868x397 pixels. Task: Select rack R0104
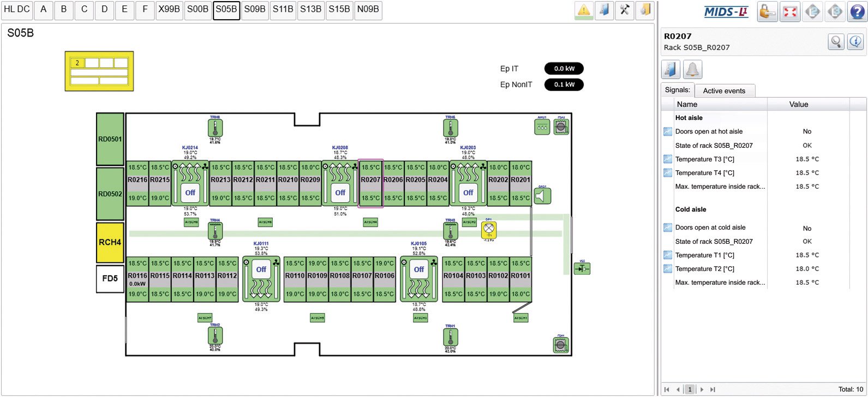coord(453,279)
